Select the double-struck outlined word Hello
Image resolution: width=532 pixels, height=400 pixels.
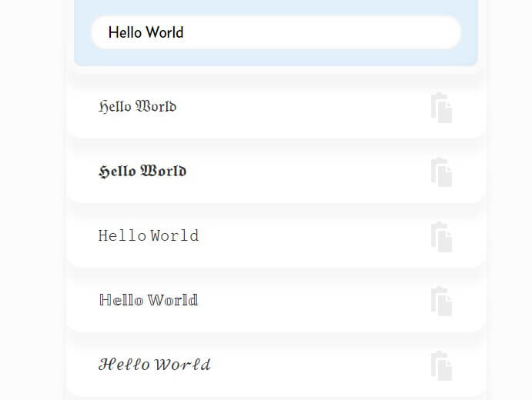click(121, 300)
